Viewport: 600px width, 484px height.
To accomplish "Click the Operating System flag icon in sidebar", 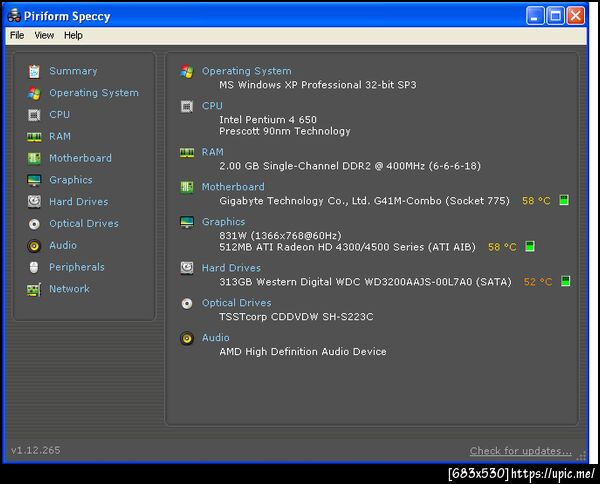I will (34, 93).
